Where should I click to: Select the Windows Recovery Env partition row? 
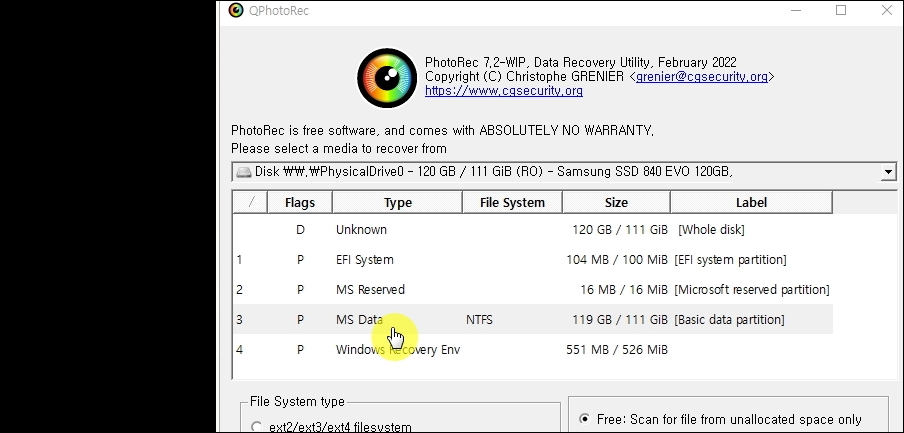[x=533, y=349]
